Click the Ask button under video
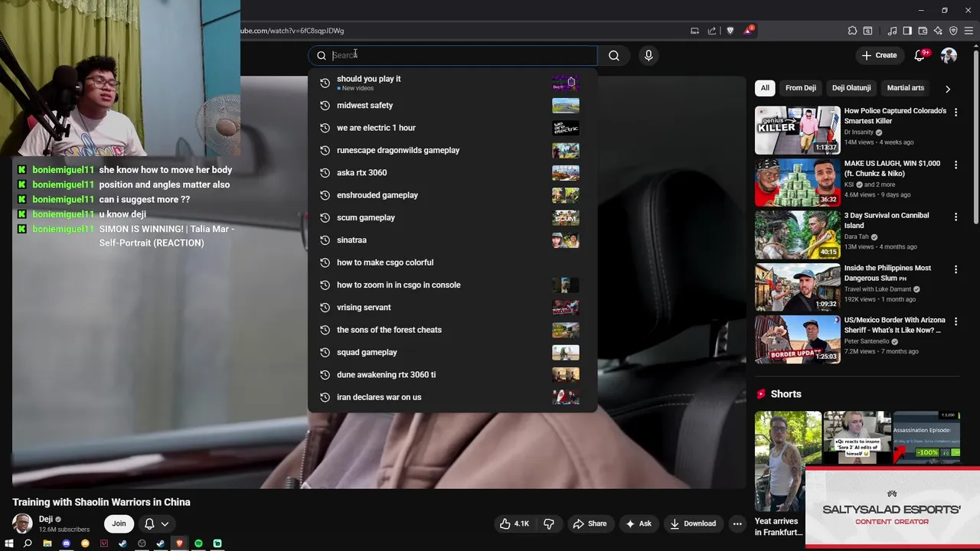980x551 pixels. pos(639,523)
